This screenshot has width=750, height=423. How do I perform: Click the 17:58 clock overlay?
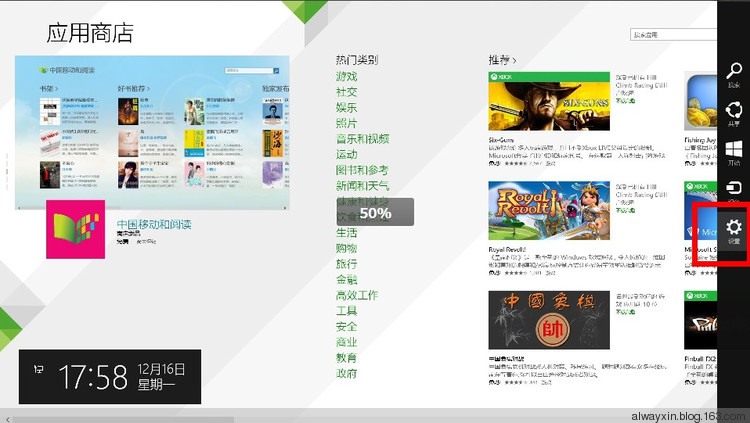click(x=110, y=377)
